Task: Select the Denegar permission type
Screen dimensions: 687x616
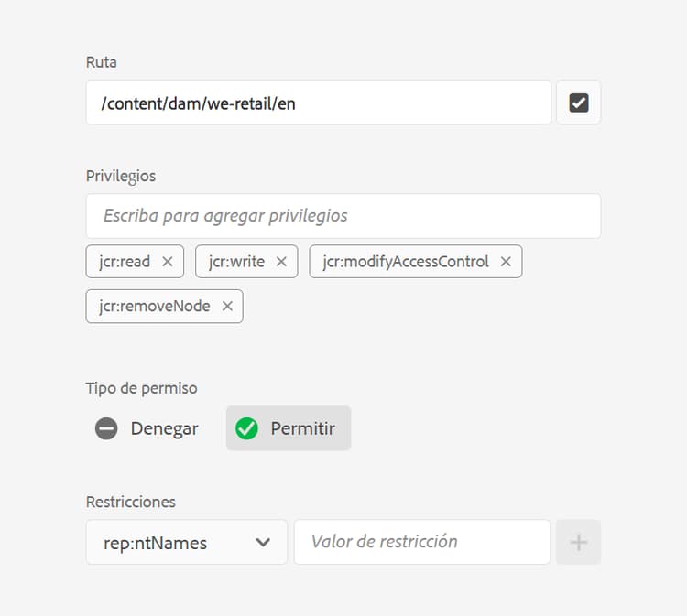Action: click(x=164, y=428)
